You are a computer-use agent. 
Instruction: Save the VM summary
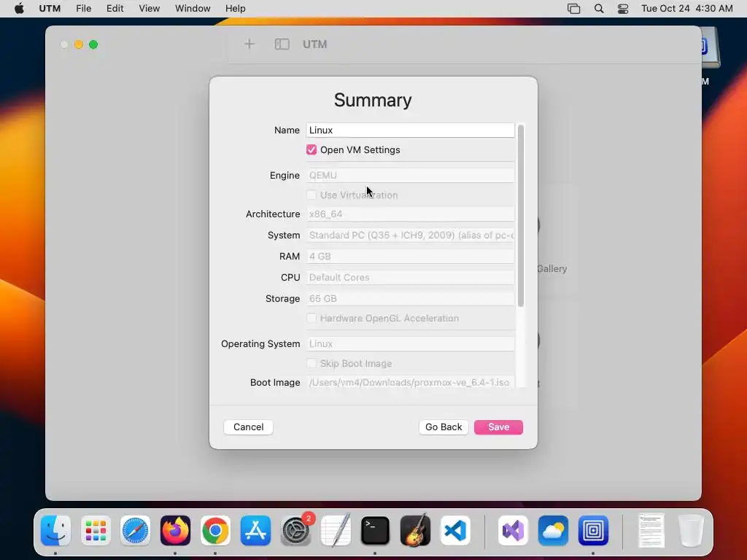point(498,427)
